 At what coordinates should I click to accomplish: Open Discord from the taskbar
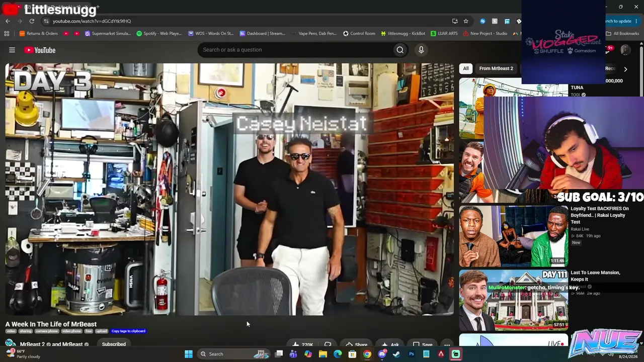pos(382,354)
